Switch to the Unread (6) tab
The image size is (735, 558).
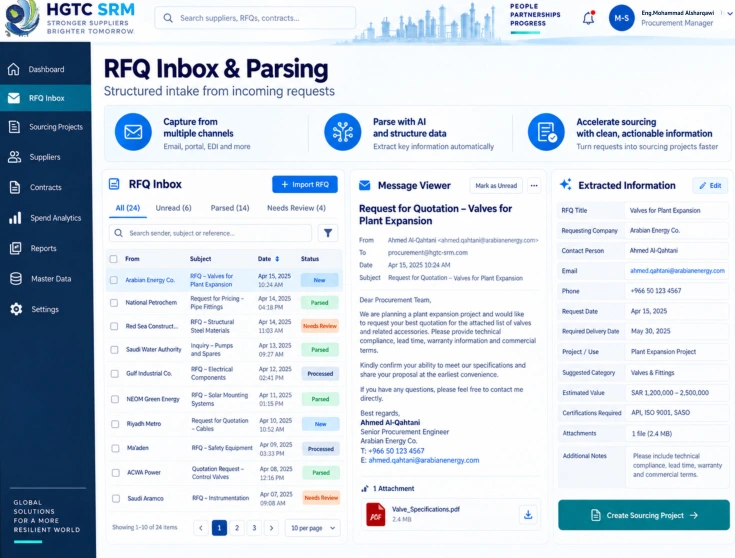click(x=173, y=208)
